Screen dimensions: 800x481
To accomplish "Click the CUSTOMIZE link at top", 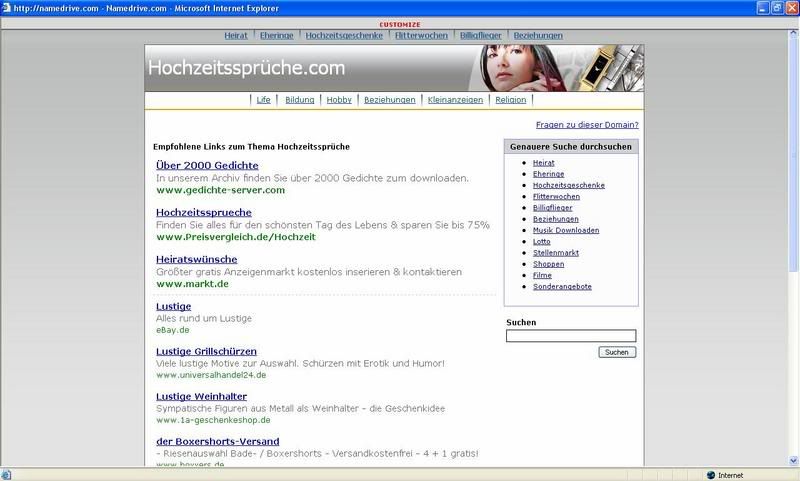I will coord(399,24).
